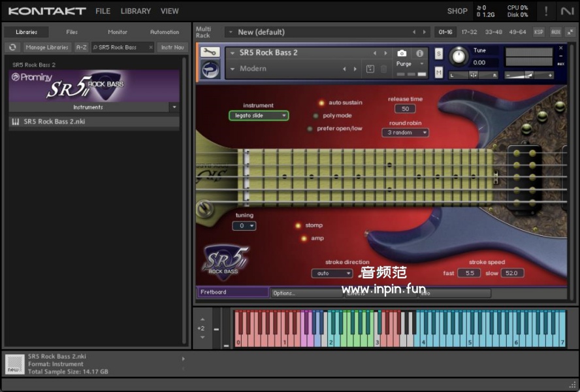Enable the poly mode option
Screen dimensions: 580x392
[316, 116]
